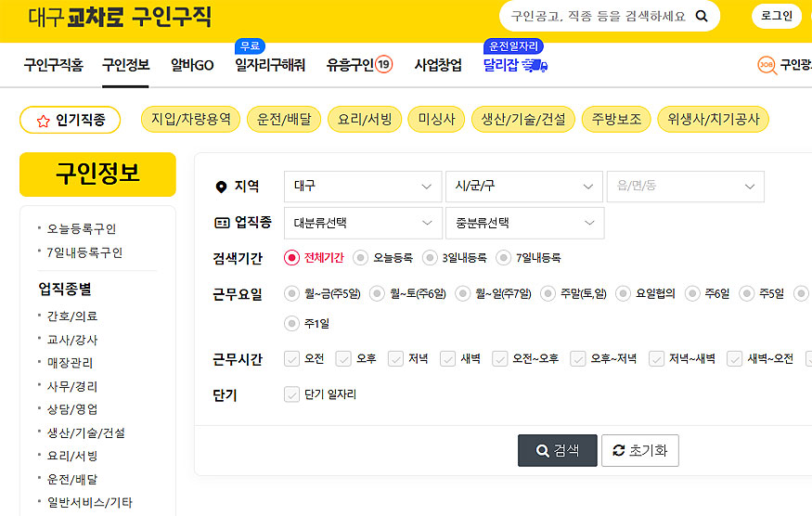Open the 유흥구인 tab
Image resolution: width=812 pixels, height=516 pixels.
350,65
